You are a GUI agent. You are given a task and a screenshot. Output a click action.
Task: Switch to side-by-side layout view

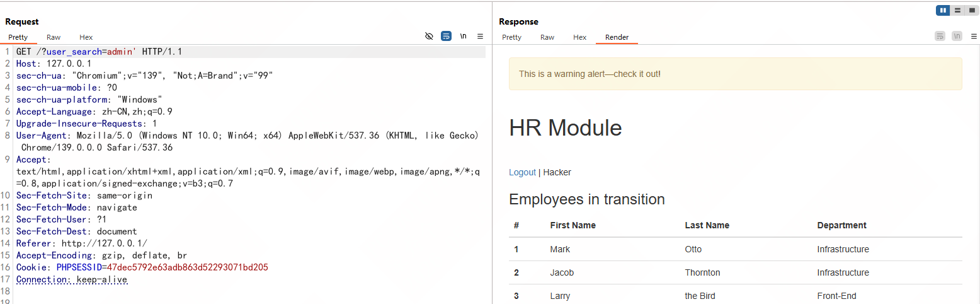tap(943, 10)
